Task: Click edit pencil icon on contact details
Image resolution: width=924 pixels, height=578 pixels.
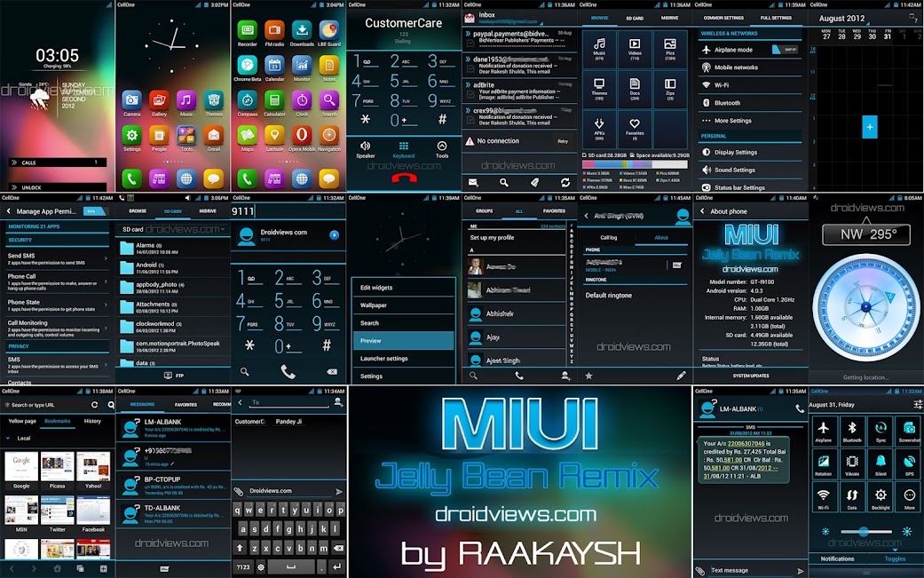Action: click(x=681, y=376)
